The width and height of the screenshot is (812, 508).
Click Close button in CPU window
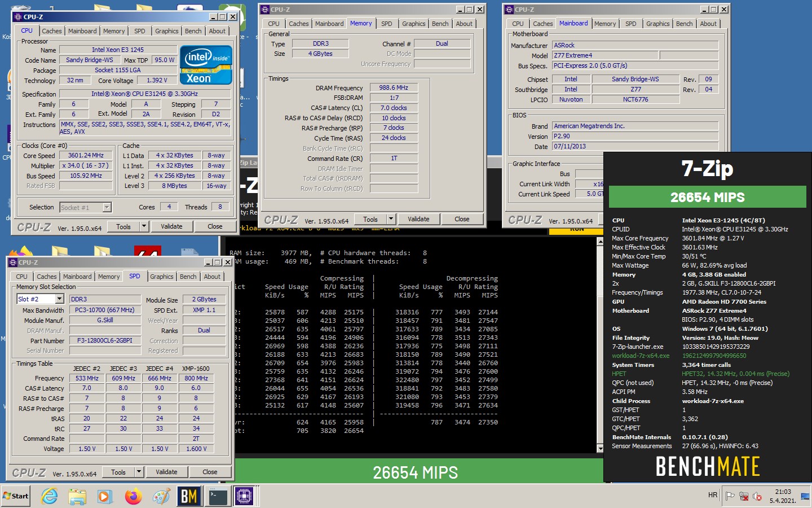click(215, 226)
